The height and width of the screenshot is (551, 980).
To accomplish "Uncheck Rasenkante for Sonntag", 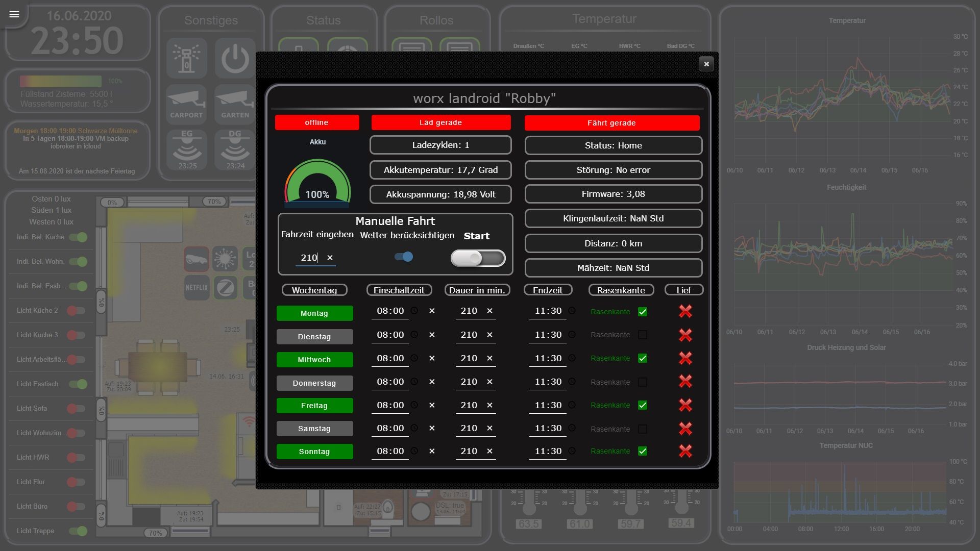I will coord(643,451).
